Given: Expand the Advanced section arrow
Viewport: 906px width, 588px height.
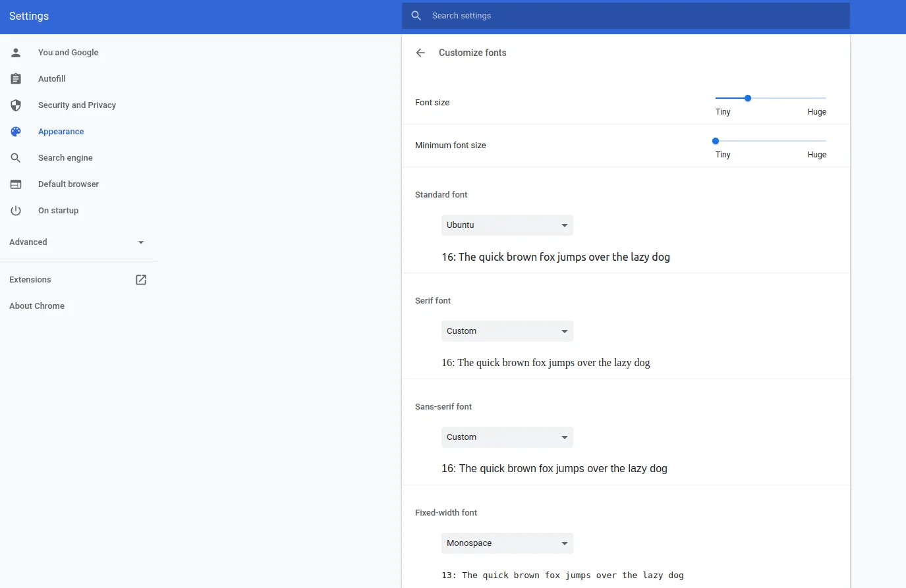Looking at the screenshot, I should (x=141, y=242).
